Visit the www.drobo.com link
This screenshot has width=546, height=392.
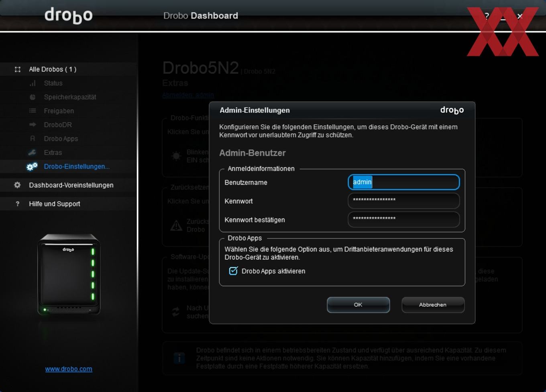pyautogui.click(x=69, y=369)
